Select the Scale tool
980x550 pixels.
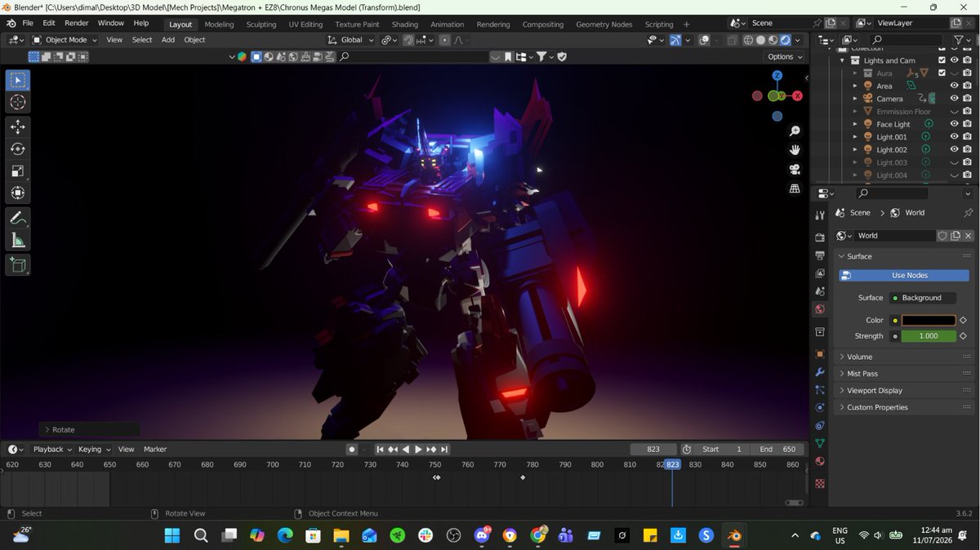tap(18, 171)
